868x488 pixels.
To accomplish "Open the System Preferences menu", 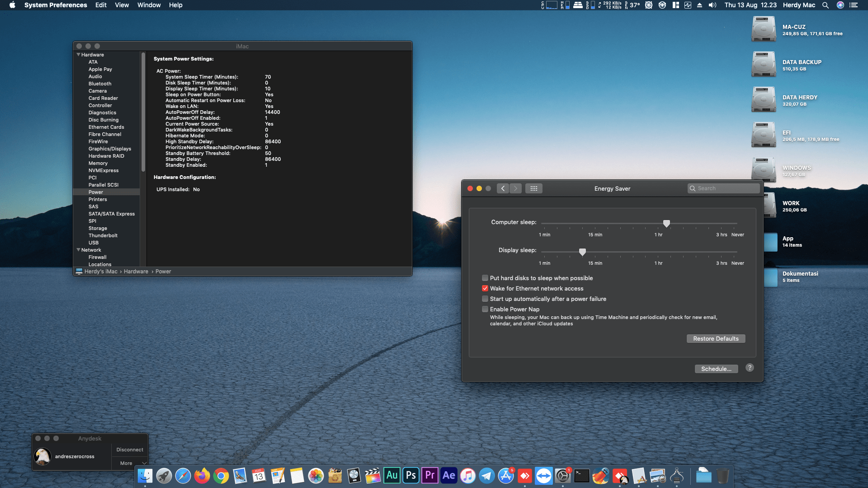I will (56, 5).
